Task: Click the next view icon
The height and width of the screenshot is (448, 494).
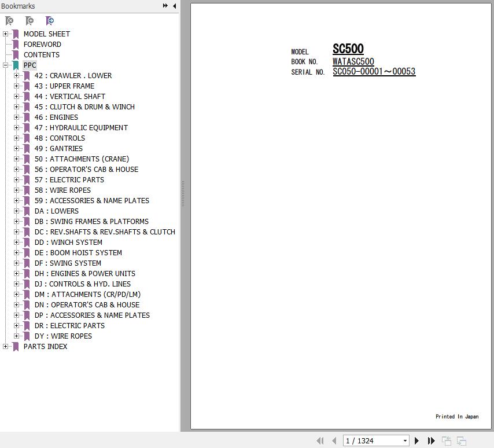Action: (462, 440)
